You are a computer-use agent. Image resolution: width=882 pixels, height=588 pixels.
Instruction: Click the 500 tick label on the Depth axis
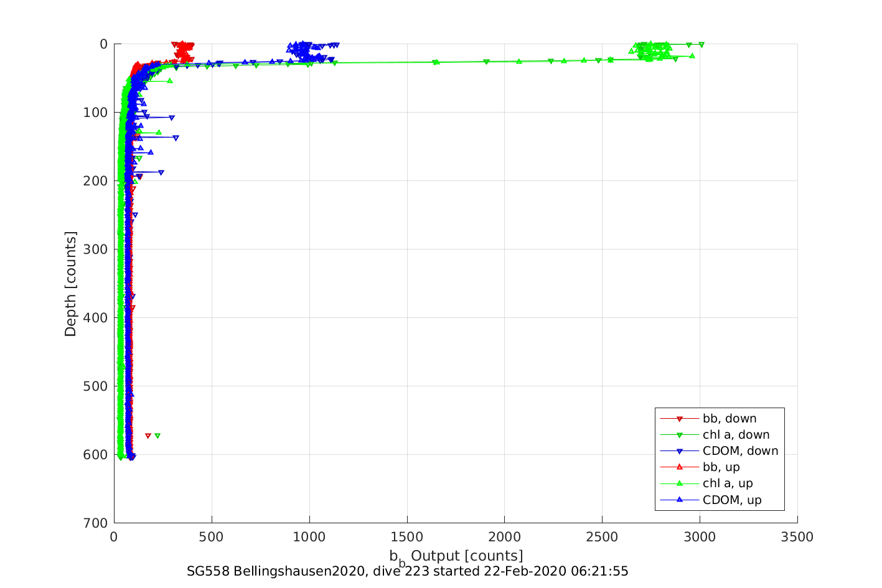(x=96, y=386)
